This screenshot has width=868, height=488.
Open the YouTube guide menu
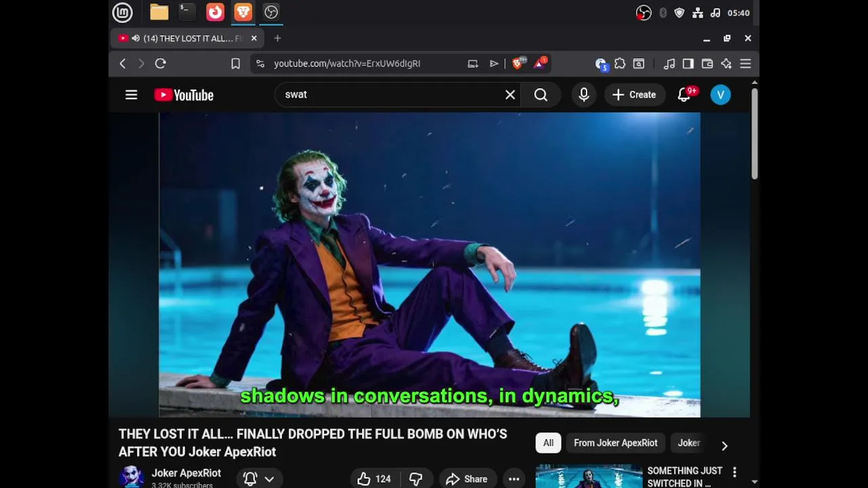click(132, 95)
